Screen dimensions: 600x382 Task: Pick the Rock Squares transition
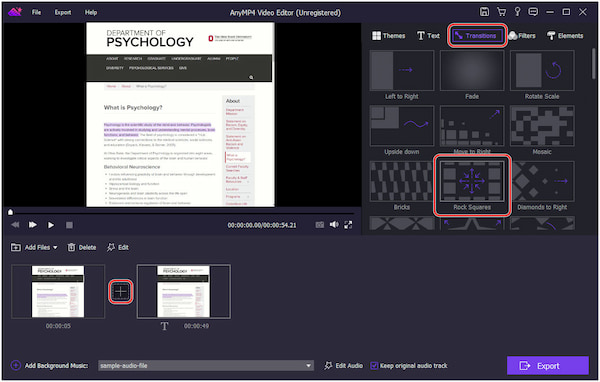pyautogui.click(x=472, y=181)
